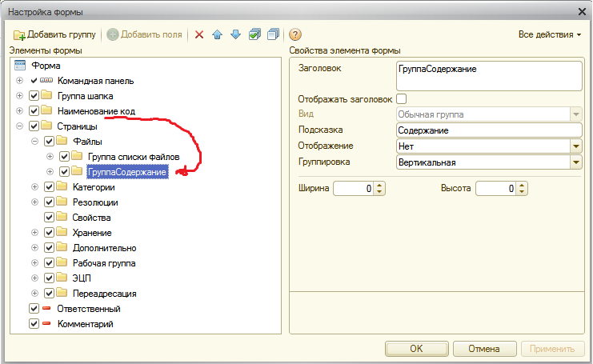Click the folder icon of Страницы

coord(46,125)
